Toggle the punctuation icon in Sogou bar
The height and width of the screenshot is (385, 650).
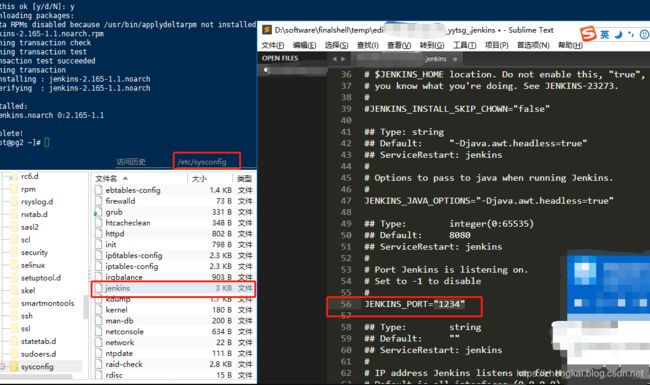point(631,34)
